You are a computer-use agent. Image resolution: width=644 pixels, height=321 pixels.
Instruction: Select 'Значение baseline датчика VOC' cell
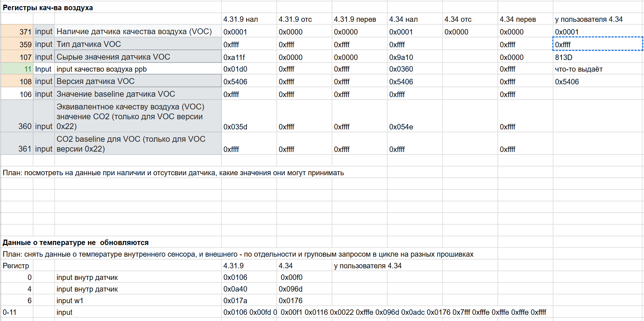pos(137,94)
